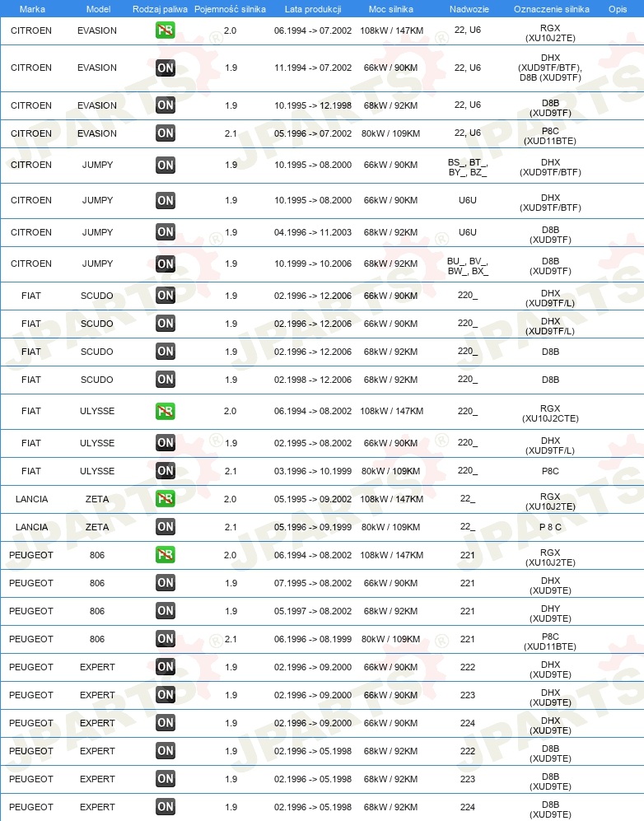Click the Oznaczenie silnika column header
This screenshot has height=821, width=644.
click(x=551, y=9)
